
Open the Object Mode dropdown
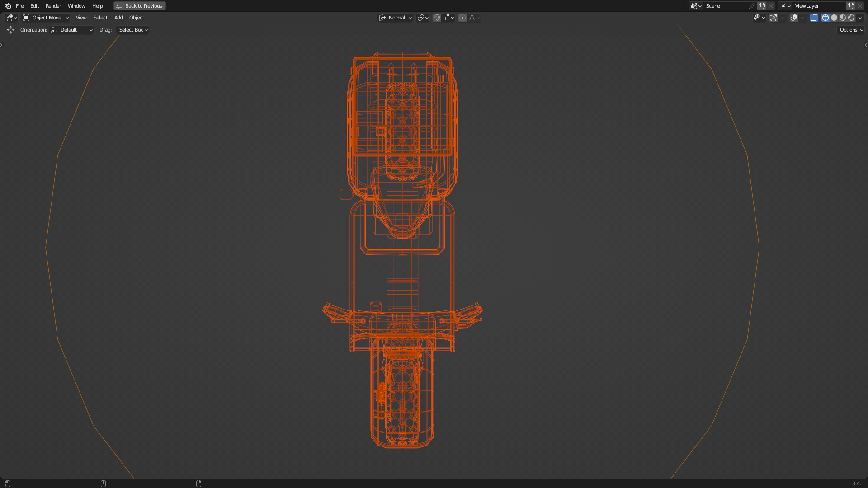click(46, 18)
